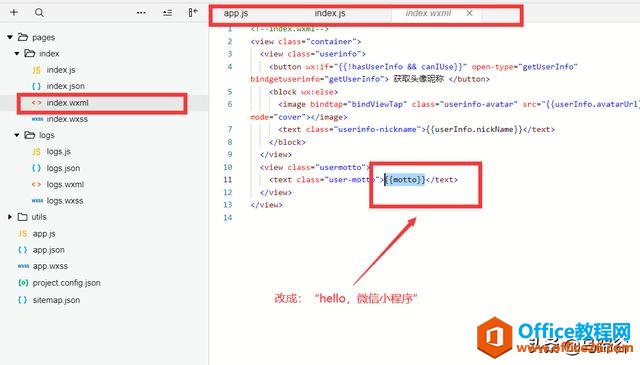Click 'usermotto' class value on line 10
This screenshot has height=365, width=640.
[x=341, y=167]
